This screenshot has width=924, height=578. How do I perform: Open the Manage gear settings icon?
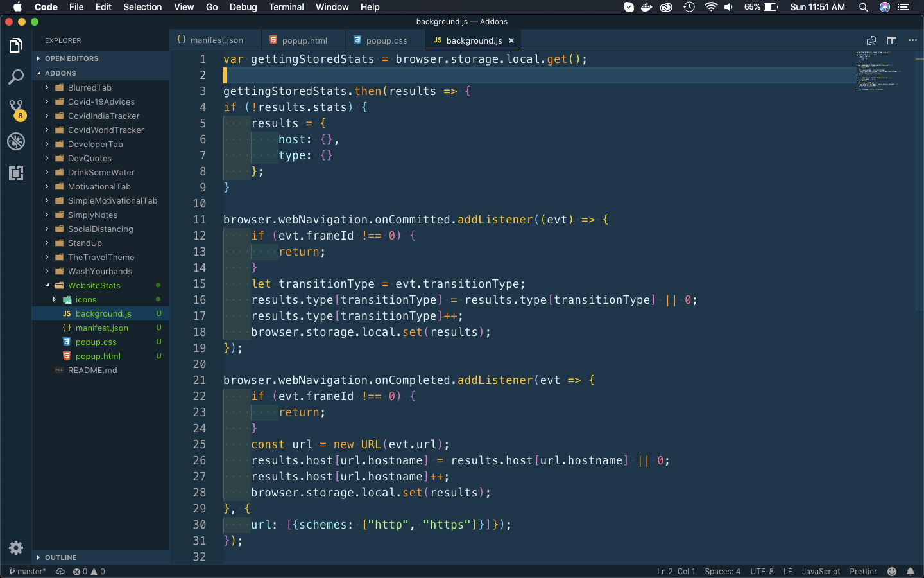tap(16, 548)
